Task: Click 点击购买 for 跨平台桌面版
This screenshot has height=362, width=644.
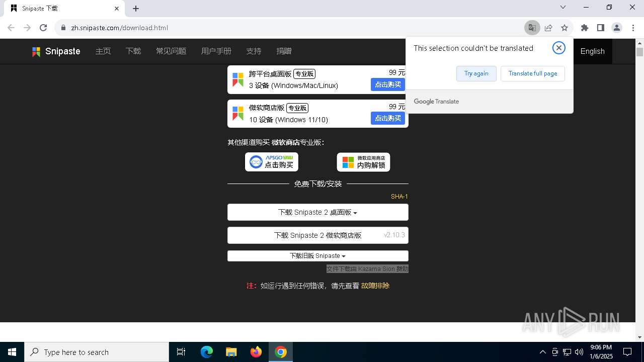Action: [x=388, y=84]
